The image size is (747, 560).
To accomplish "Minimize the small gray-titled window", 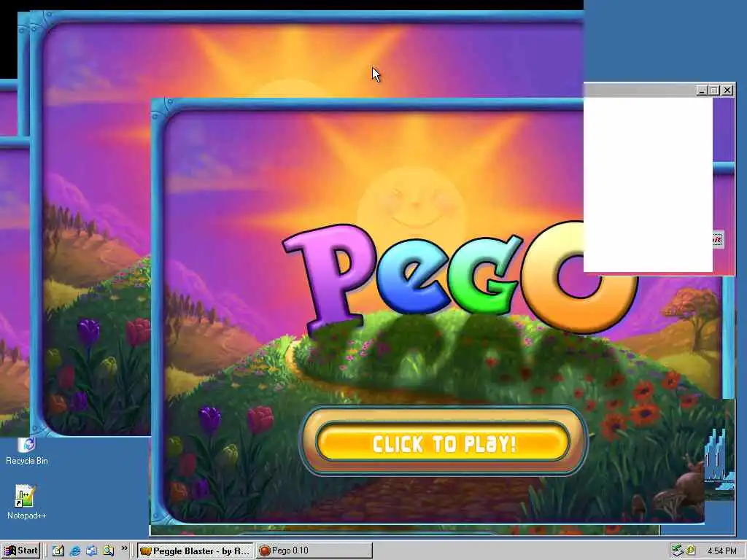I will click(x=701, y=90).
